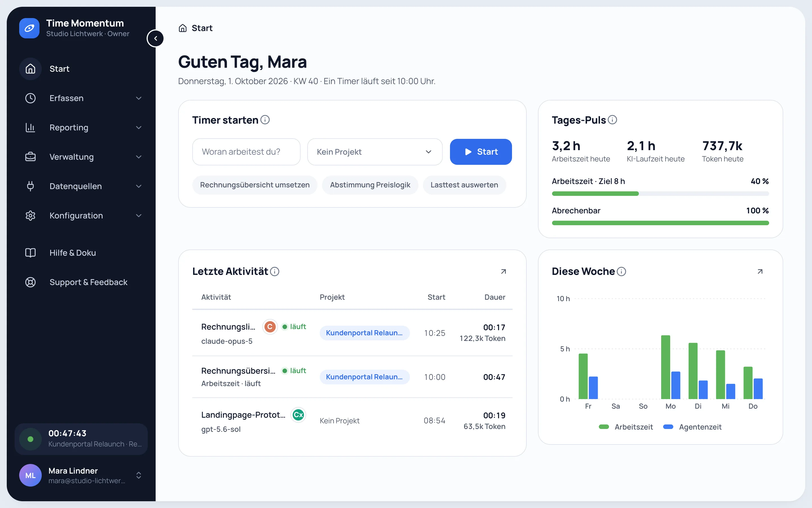Click the green running timer indicator dot
The height and width of the screenshot is (508, 812).
coord(30,439)
